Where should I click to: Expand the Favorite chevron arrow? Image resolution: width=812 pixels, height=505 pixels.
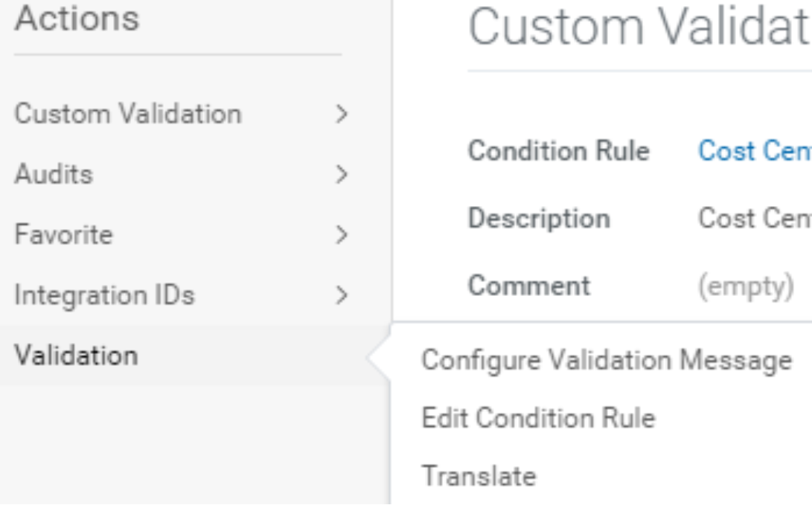coord(342,234)
